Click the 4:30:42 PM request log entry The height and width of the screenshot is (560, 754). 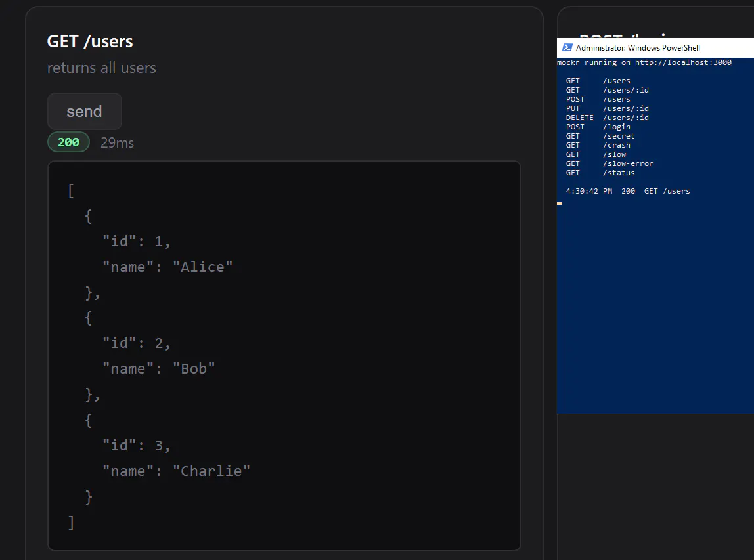click(628, 191)
